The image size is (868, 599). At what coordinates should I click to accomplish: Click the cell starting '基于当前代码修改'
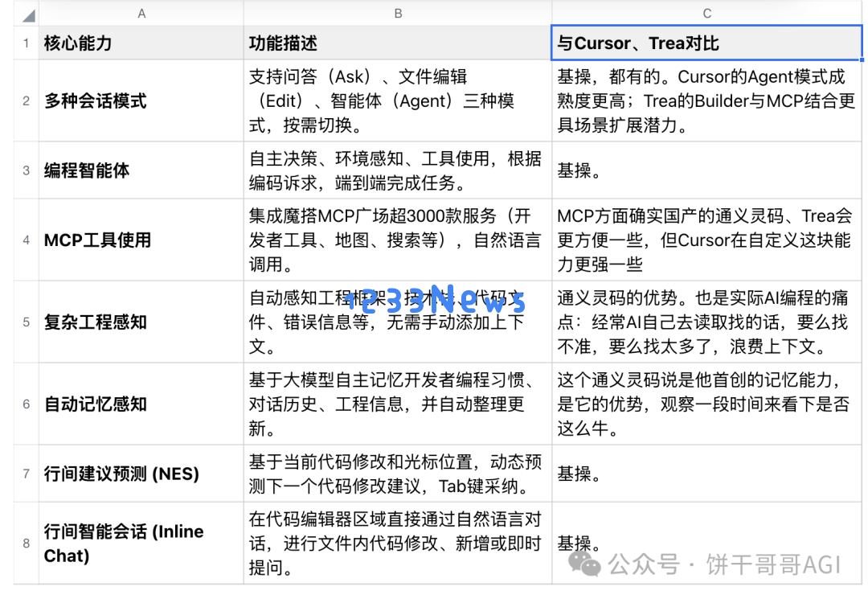pos(398,474)
